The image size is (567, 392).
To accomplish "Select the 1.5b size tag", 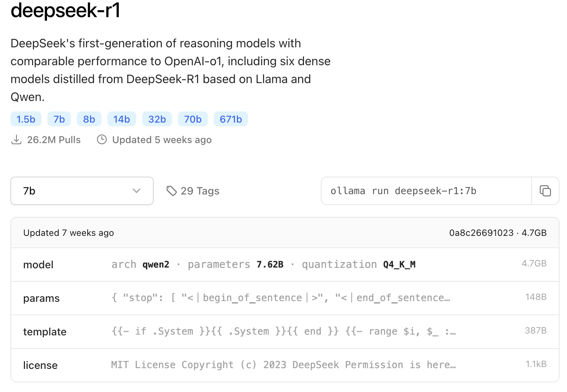I will click(26, 119).
